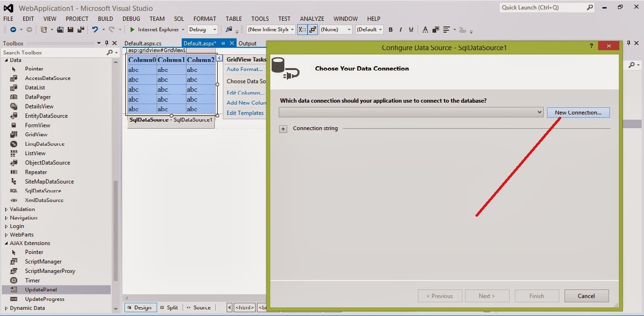The height and width of the screenshot is (316, 644).
Task: Click the Navigate Backward toolbar icon
Action: [13, 29]
